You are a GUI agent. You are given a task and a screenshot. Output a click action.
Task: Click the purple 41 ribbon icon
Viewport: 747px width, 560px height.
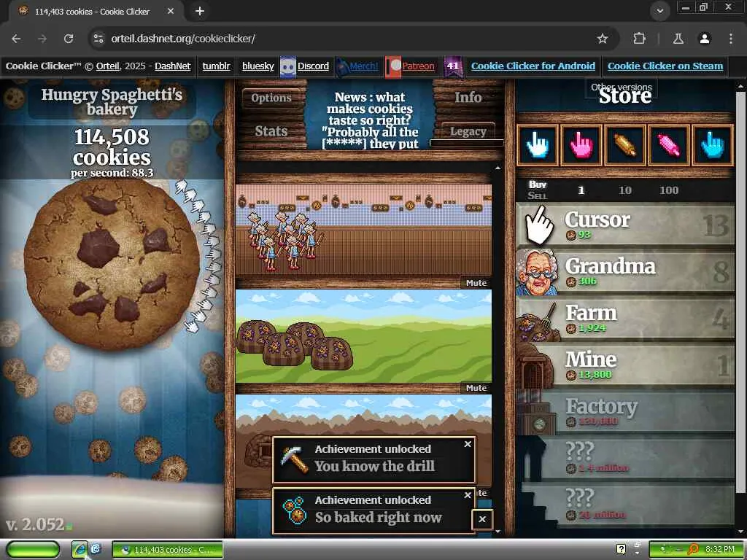[452, 66]
